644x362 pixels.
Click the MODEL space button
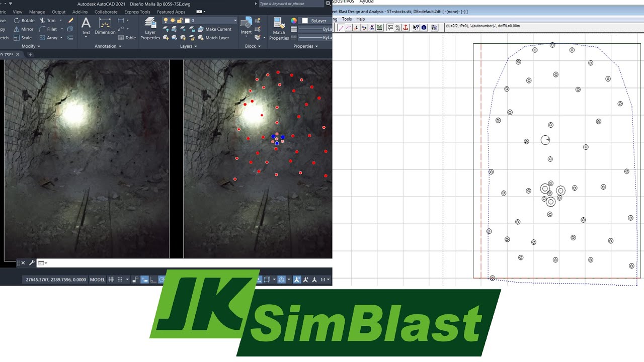tap(97, 280)
